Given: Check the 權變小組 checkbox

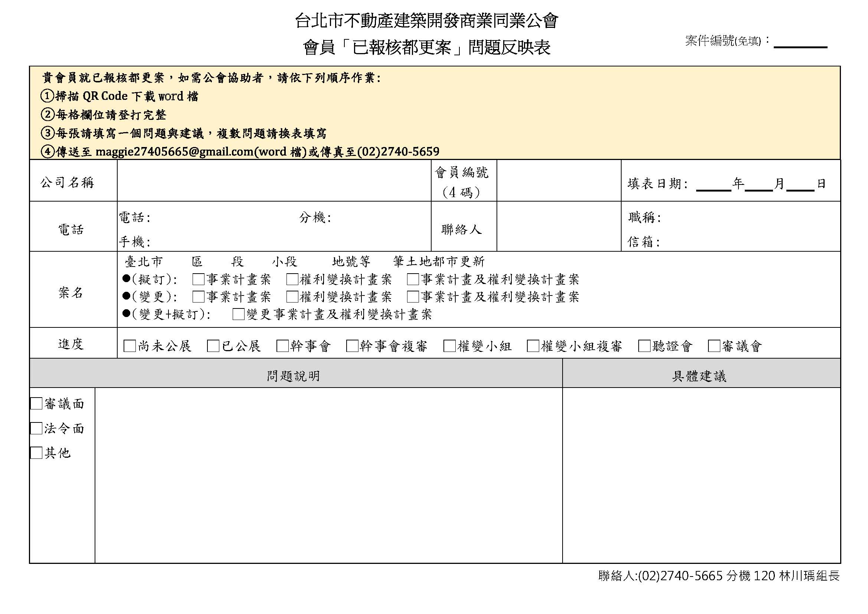Looking at the screenshot, I should pos(449,346).
